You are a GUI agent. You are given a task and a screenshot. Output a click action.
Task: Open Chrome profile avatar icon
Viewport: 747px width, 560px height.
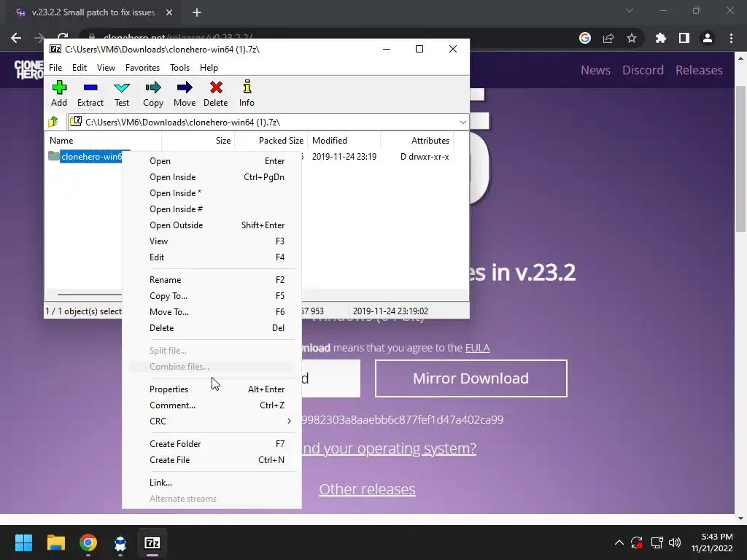click(708, 38)
